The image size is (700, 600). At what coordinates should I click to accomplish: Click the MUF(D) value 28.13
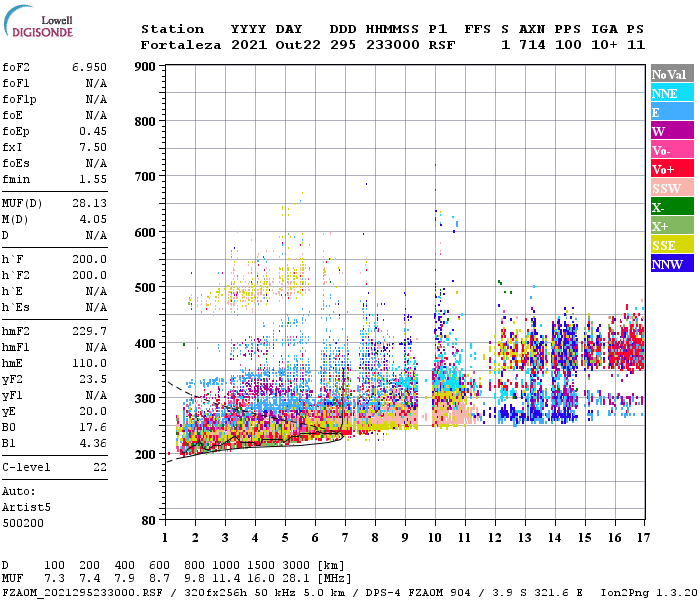tap(89, 203)
